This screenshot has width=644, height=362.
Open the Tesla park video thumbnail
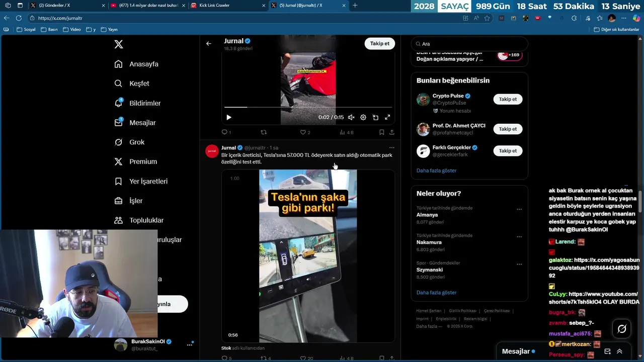pyautogui.click(x=308, y=256)
